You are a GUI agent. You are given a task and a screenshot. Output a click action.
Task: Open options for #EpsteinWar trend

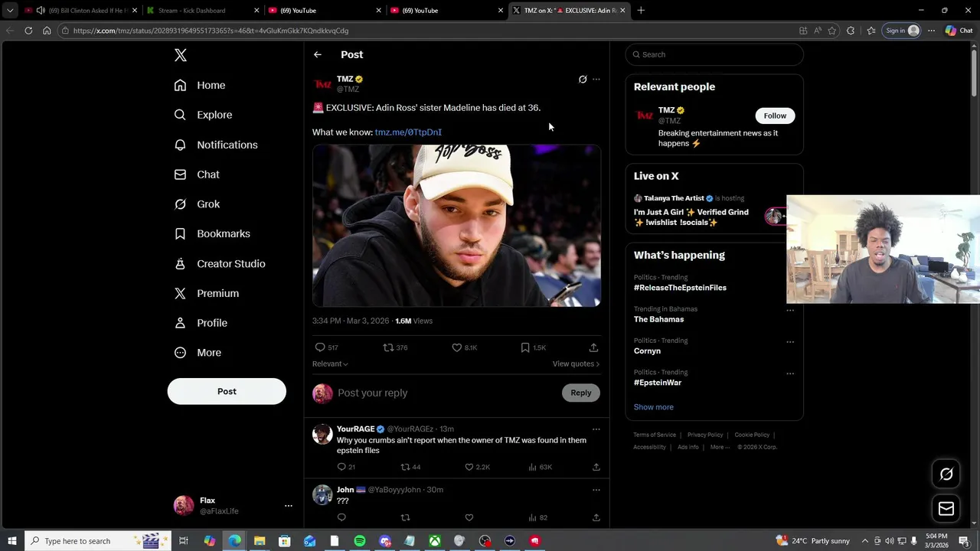(x=790, y=373)
